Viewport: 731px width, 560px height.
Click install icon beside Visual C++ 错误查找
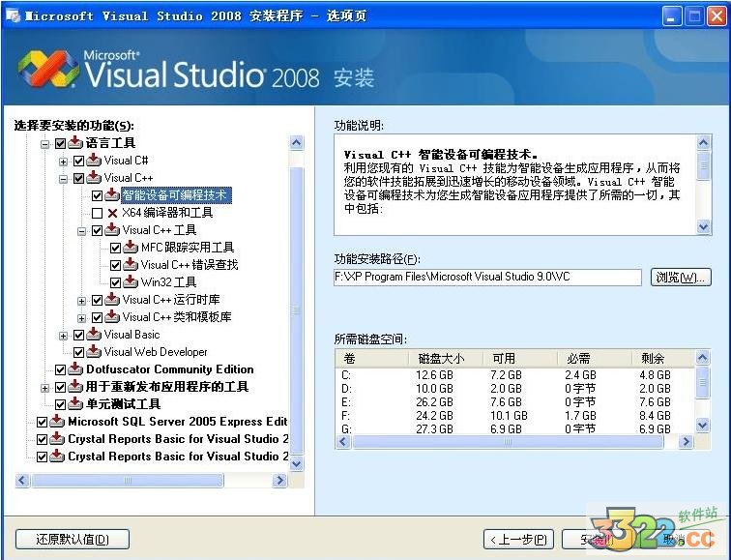(131, 265)
